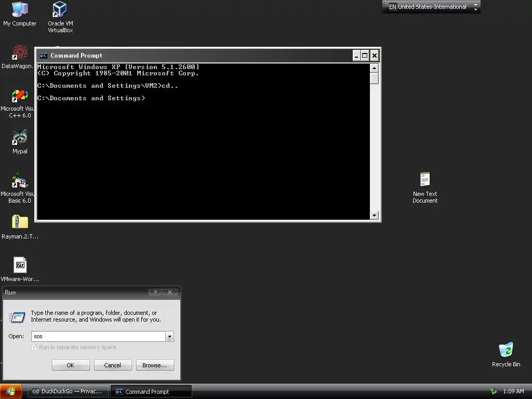Click United States-International keyboard layout text

pyautogui.click(x=432, y=7)
